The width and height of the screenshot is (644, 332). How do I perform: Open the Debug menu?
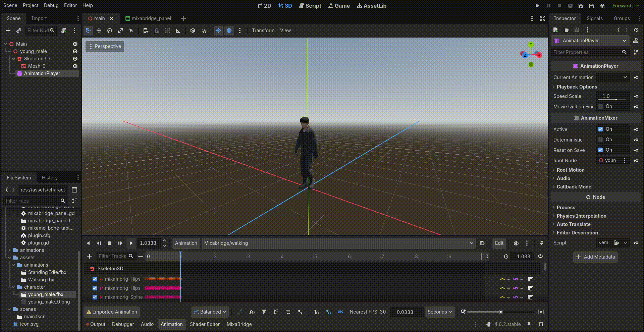51,5
